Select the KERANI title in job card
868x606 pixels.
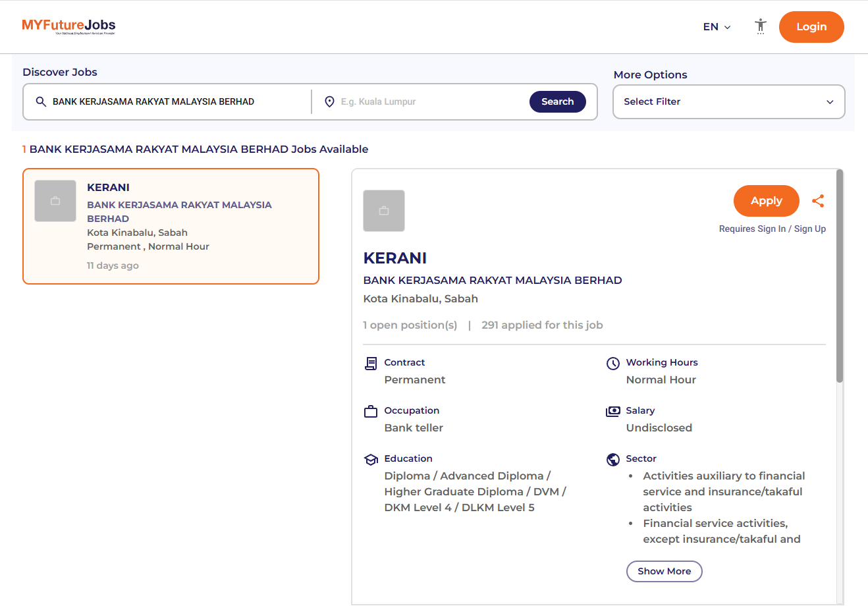[108, 187]
